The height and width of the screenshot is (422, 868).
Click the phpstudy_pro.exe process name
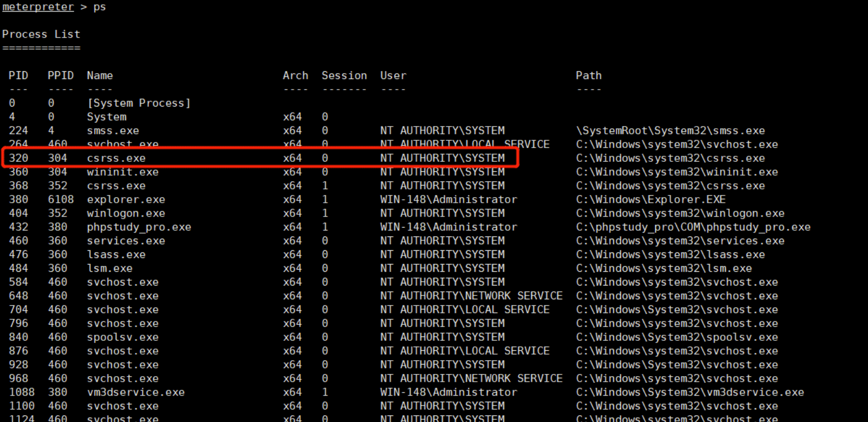click(139, 227)
